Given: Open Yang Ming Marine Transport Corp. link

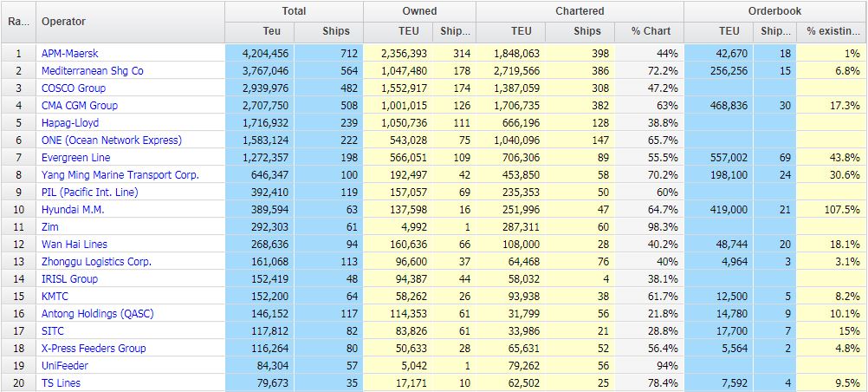Looking at the screenshot, I should [x=120, y=174].
